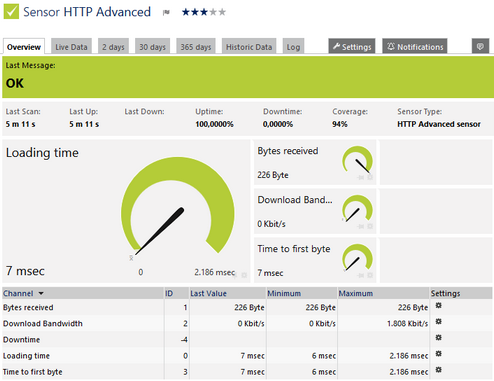Viewport: 494px width, 381px height.
Task: Click the Last Scan value 5 m 11 s
Action: 20,124
